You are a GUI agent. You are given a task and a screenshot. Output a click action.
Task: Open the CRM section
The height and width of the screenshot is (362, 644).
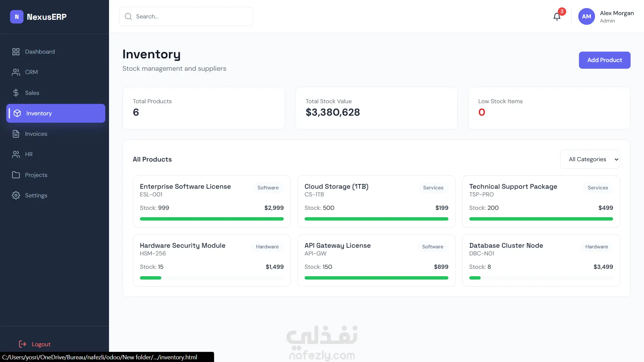(56, 72)
